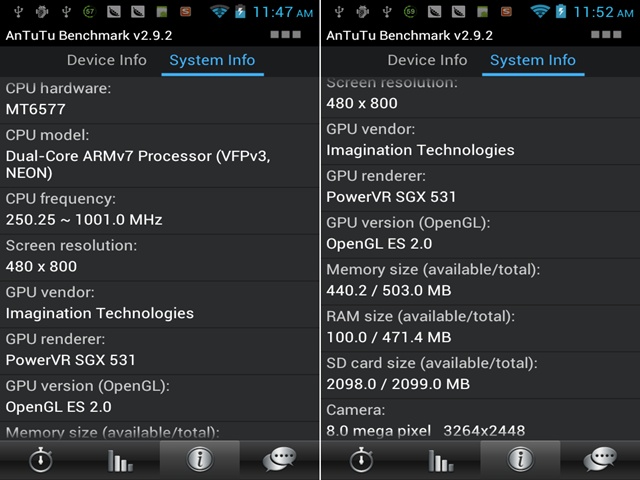
Task: Select System Info tab in right screen
Action: pyautogui.click(x=533, y=60)
